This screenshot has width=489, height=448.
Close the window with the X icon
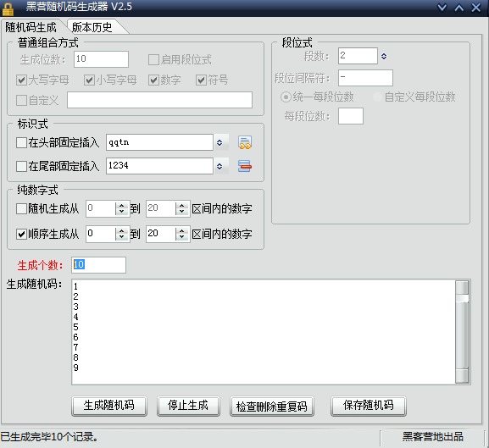(x=476, y=8)
